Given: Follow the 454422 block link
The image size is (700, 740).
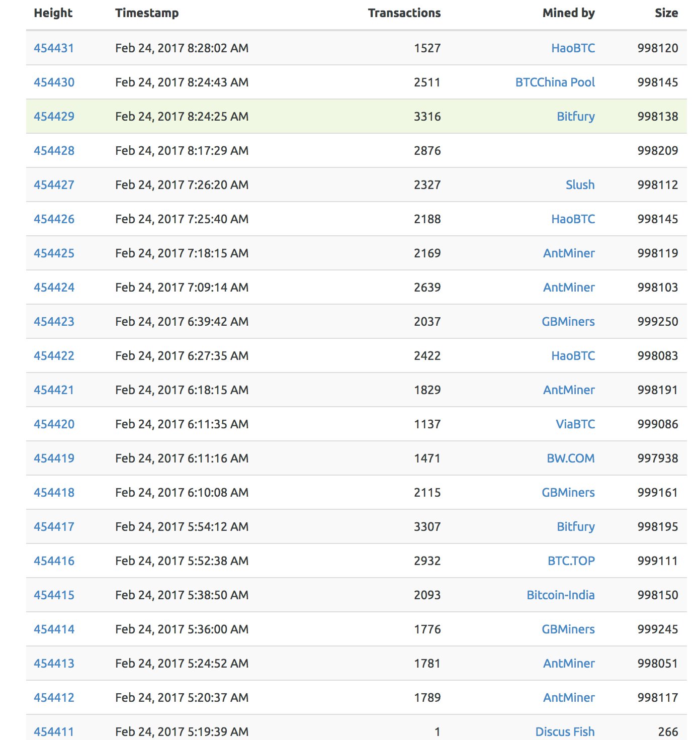Looking at the screenshot, I should tap(54, 356).
